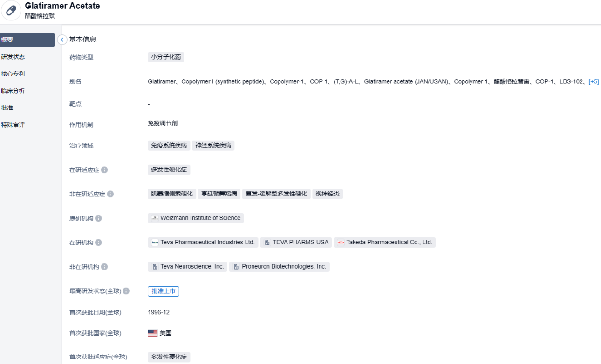Click info icon beside 原研机构 label
601x364 pixels.
pos(99,218)
